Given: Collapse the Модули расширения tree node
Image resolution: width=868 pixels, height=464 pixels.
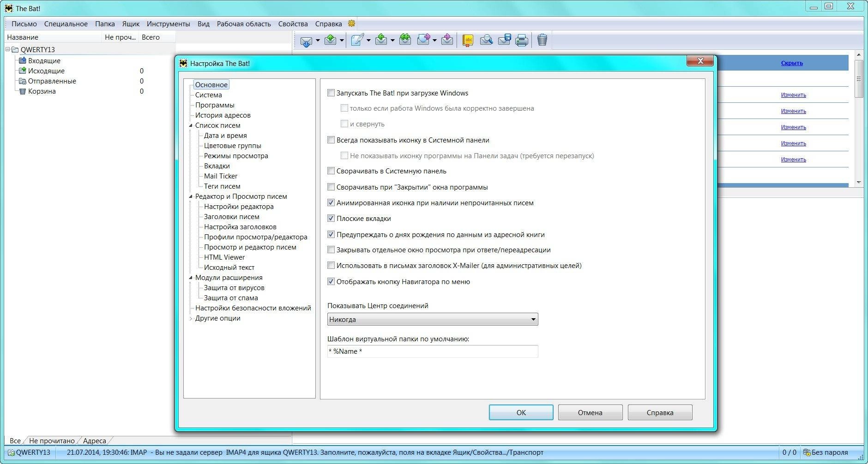Looking at the screenshot, I should click(x=191, y=278).
